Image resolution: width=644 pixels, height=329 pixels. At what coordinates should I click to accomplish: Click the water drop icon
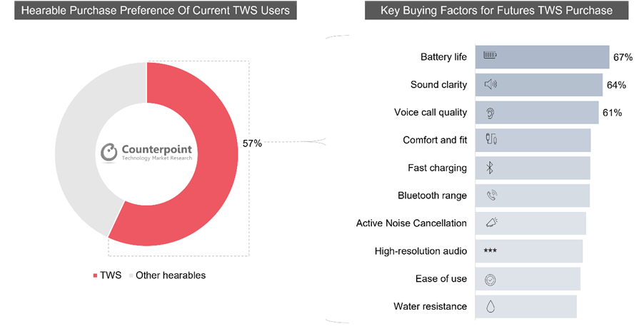(x=490, y=307)
